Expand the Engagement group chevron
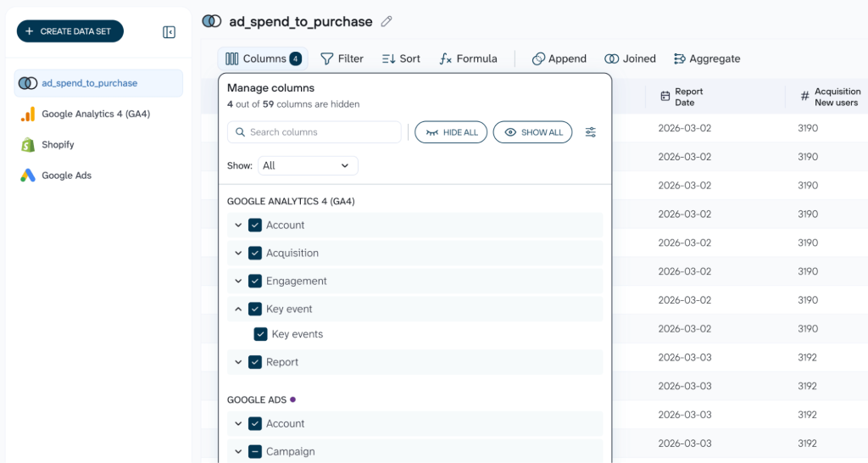Image resolution: width=868 pixels, height=463 pixels. [x=238, y=282]
